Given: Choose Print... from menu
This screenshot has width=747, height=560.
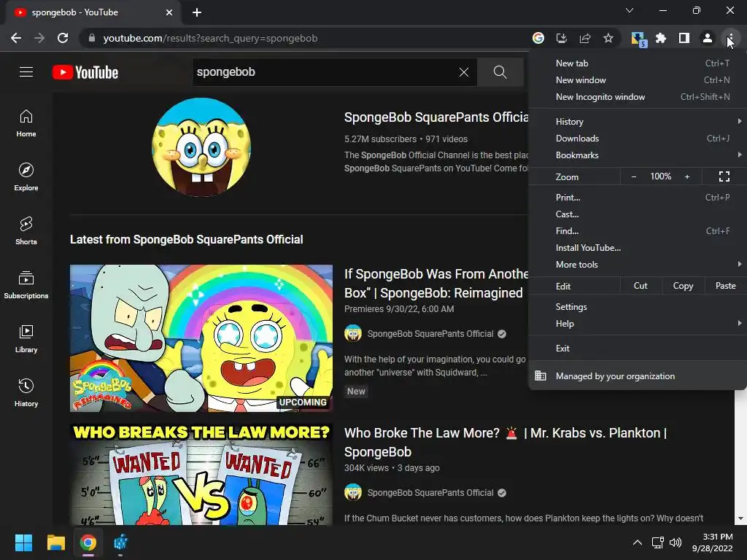Looking at the screenshot, I should [x=637, y=197].
